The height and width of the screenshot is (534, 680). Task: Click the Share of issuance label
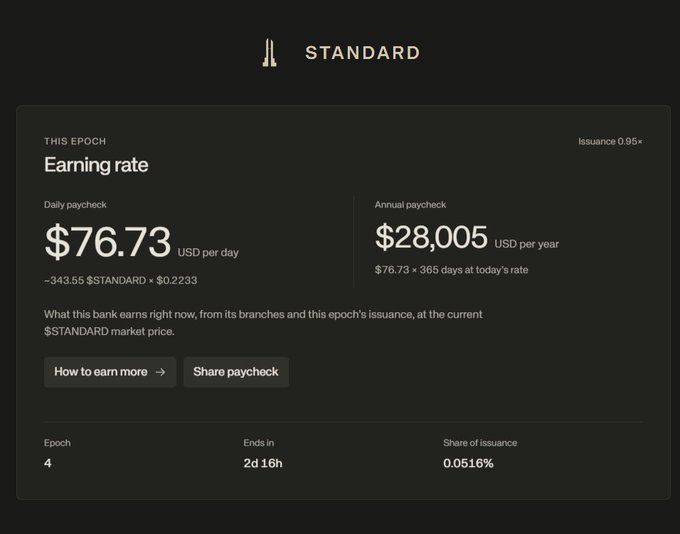pos(480,443)
